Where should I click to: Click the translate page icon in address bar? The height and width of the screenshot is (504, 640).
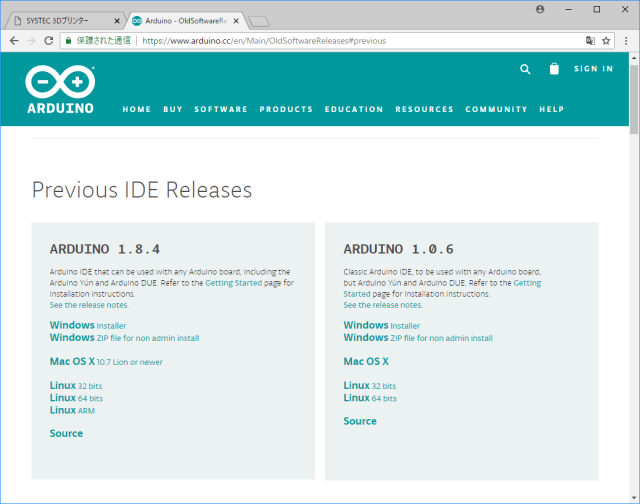coord(590,40)
